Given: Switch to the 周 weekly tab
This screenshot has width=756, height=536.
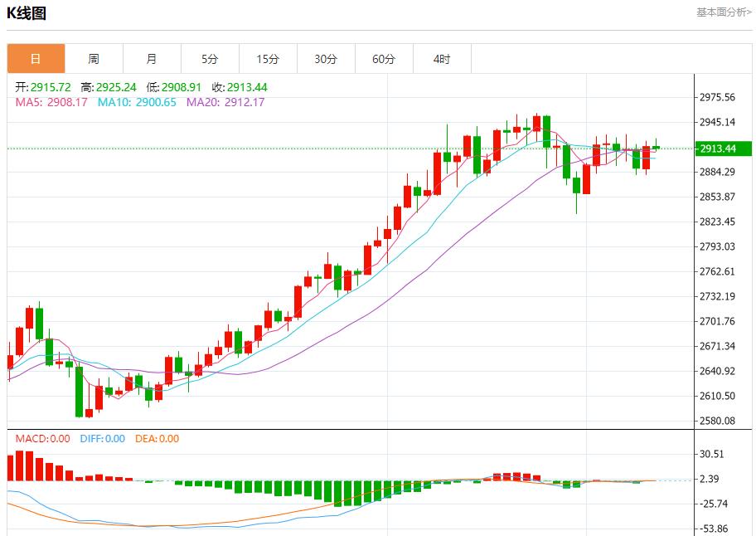Looking at the screenshot, I should pos(94,59).
